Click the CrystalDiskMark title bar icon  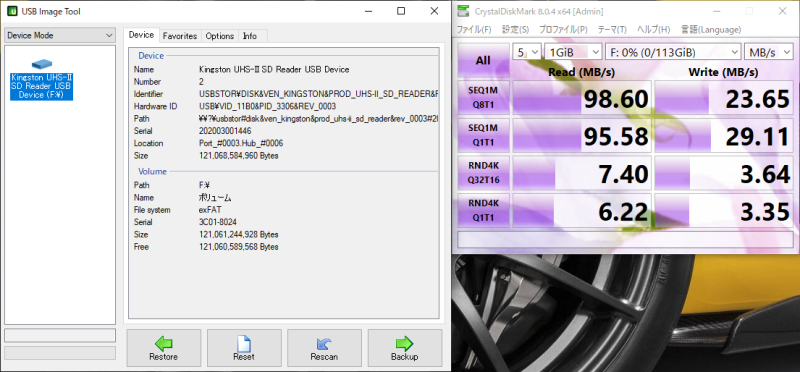tap(463, 11)
